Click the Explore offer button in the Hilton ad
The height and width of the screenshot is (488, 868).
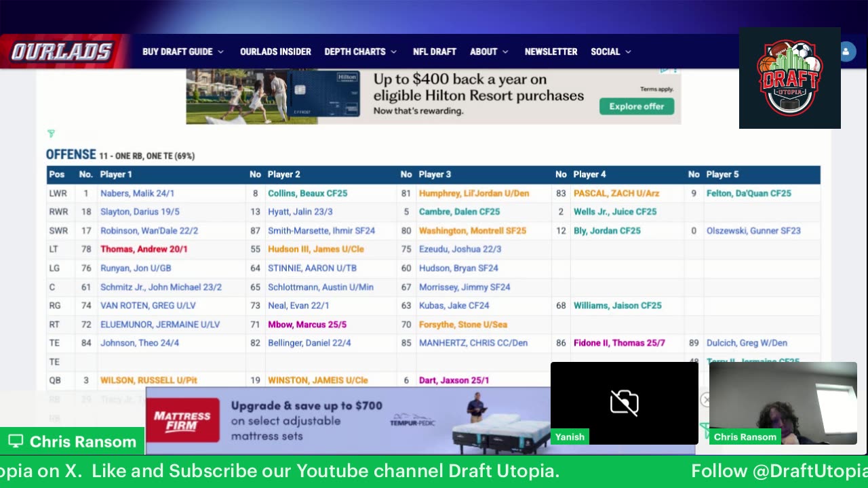click(636, 106)
